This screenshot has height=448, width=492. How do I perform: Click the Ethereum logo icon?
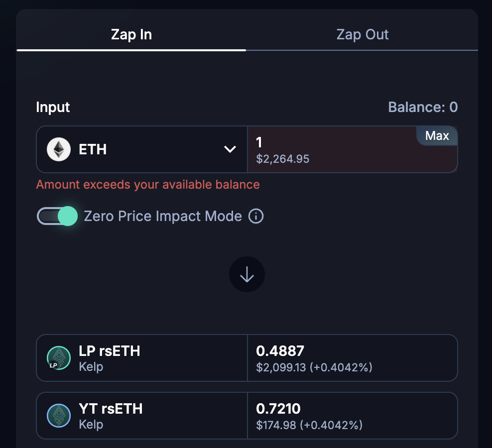[59, 149]
